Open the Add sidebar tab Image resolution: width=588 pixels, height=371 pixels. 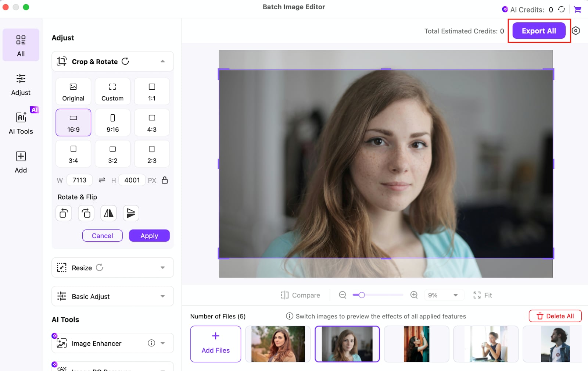point(21,162)
